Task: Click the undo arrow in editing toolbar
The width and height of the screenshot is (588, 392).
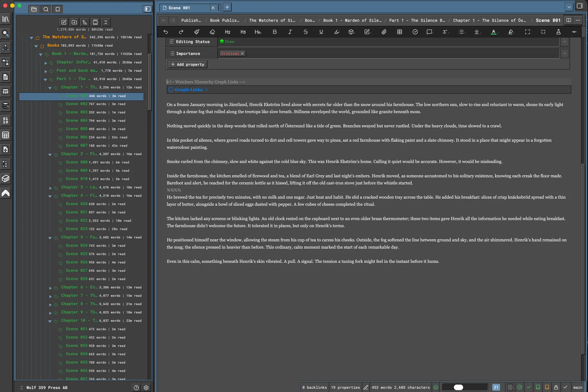Action: click(x=166, y=32)
